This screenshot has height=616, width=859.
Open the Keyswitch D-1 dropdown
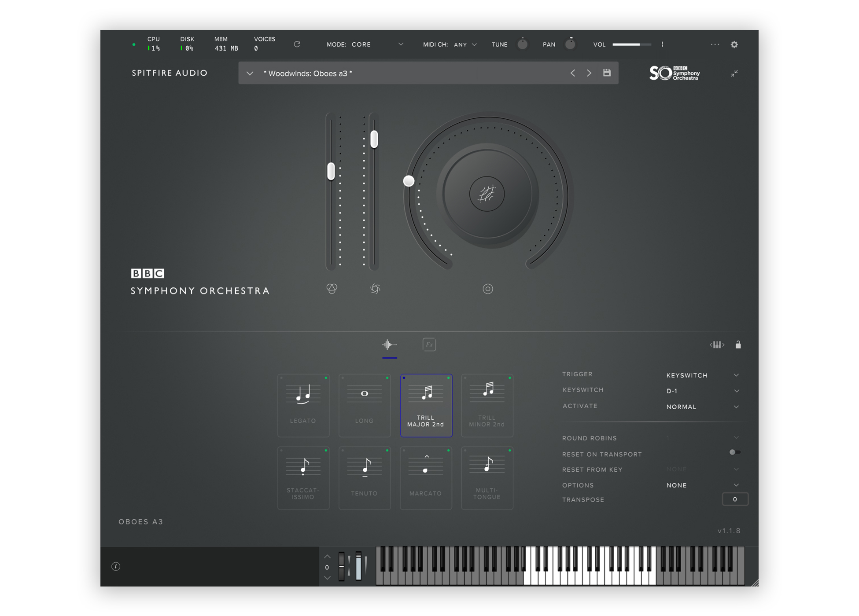(x=702, y=391)
